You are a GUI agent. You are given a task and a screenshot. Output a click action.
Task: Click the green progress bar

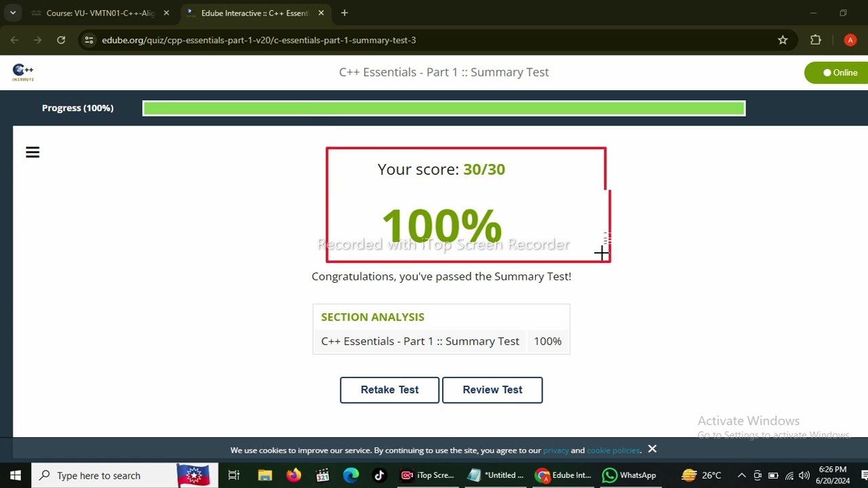[444, 108]
